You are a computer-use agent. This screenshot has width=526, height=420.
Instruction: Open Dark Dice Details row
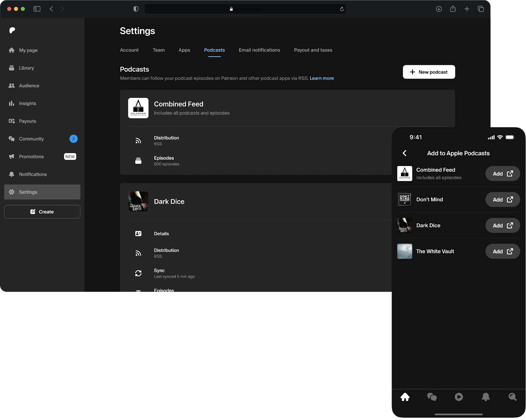coord(161,234)
